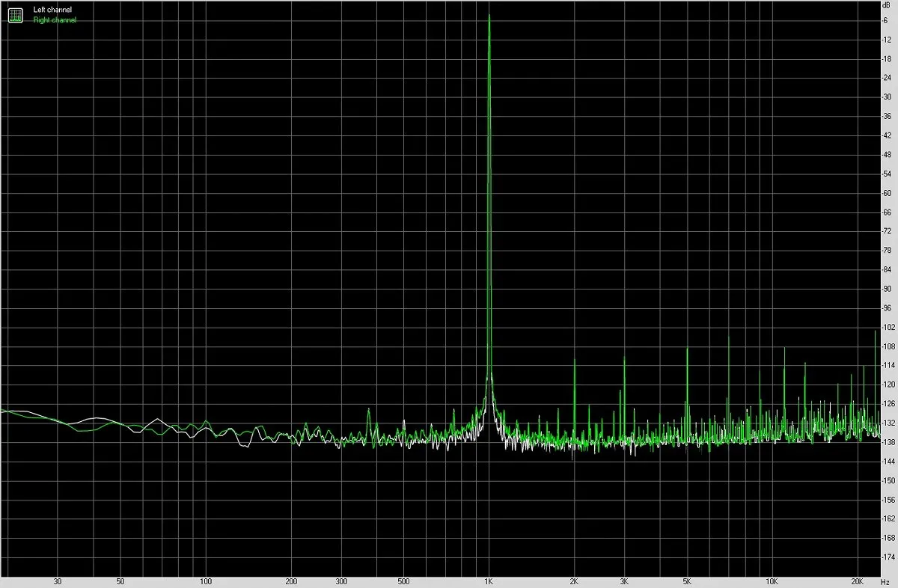The width and height of the screenshot is (898, 588).
Task: Click the '500' frequency axis label
Action: click(x=404, y=581)
